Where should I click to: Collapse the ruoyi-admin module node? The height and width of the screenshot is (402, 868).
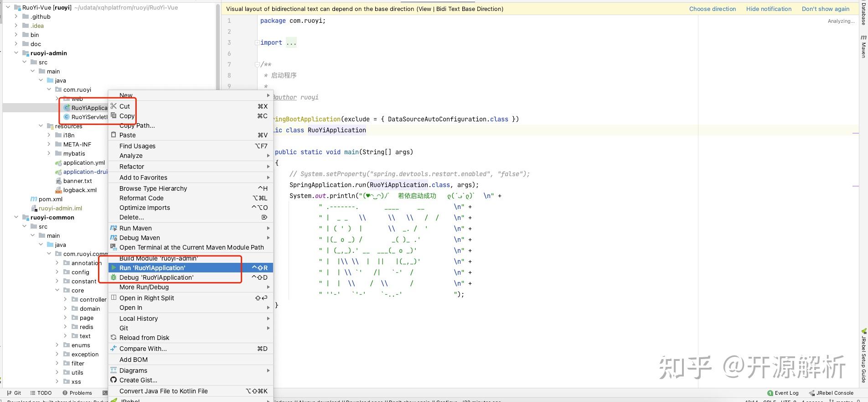[16, 53]
